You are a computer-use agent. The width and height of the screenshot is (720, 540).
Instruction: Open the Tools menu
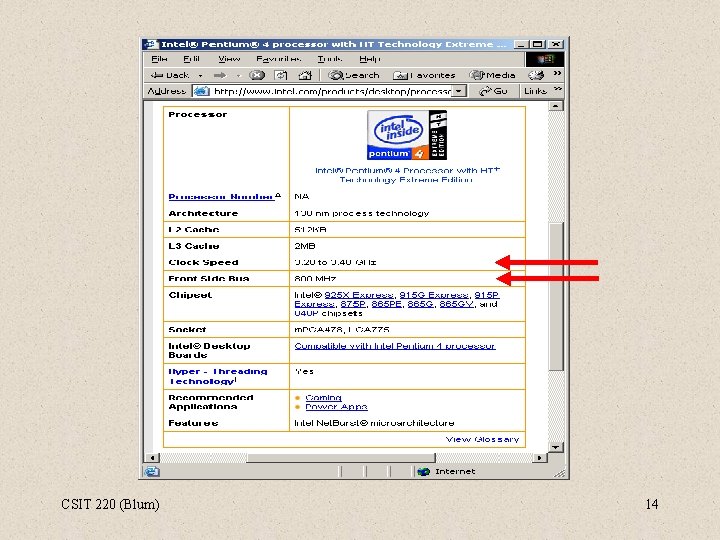330,59
